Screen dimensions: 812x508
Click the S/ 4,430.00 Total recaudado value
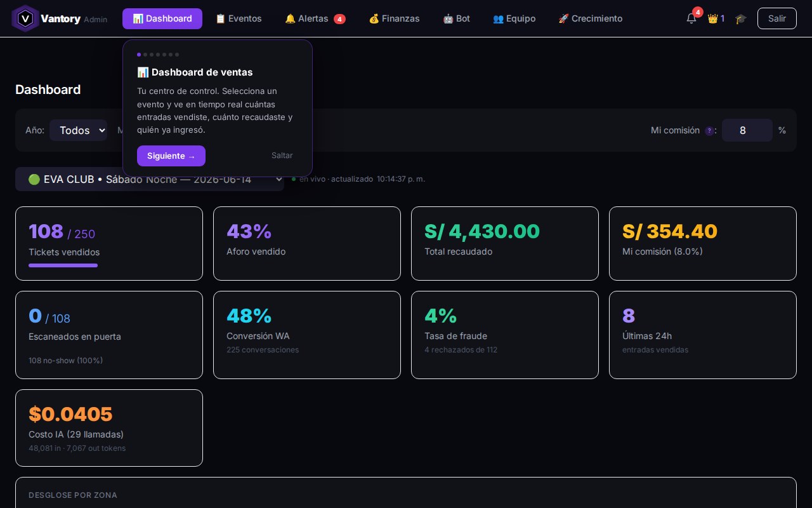482,231
